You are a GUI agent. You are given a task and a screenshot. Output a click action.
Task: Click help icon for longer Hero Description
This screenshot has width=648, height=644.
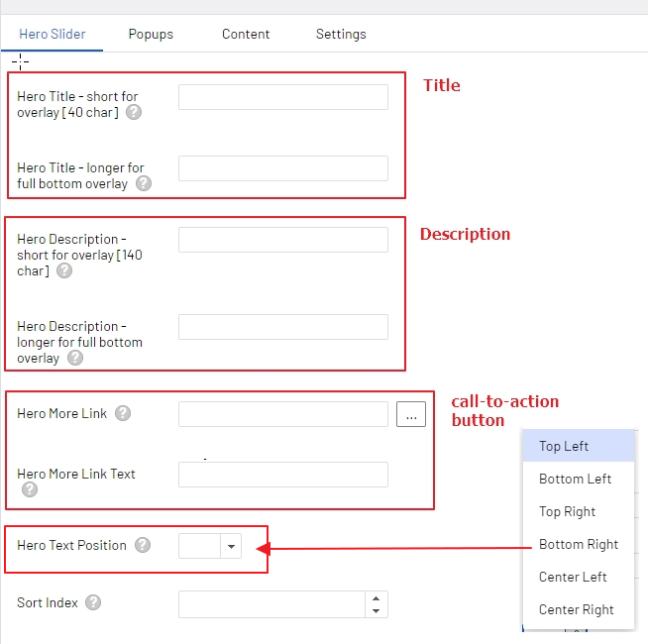[x=74, y=358]
